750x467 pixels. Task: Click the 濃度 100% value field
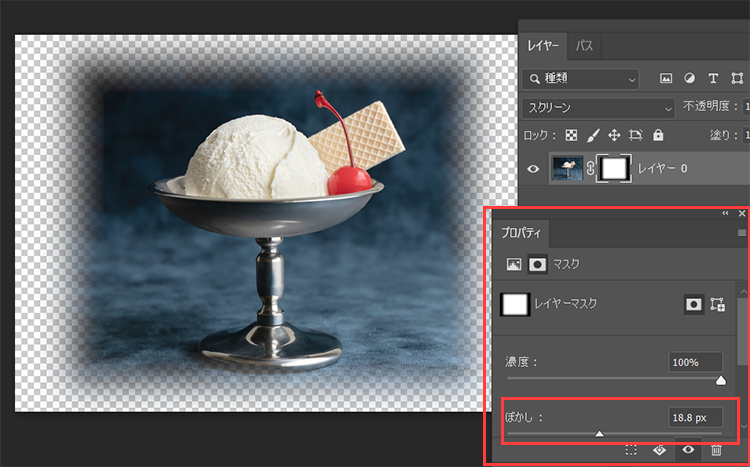coord(695,362)
